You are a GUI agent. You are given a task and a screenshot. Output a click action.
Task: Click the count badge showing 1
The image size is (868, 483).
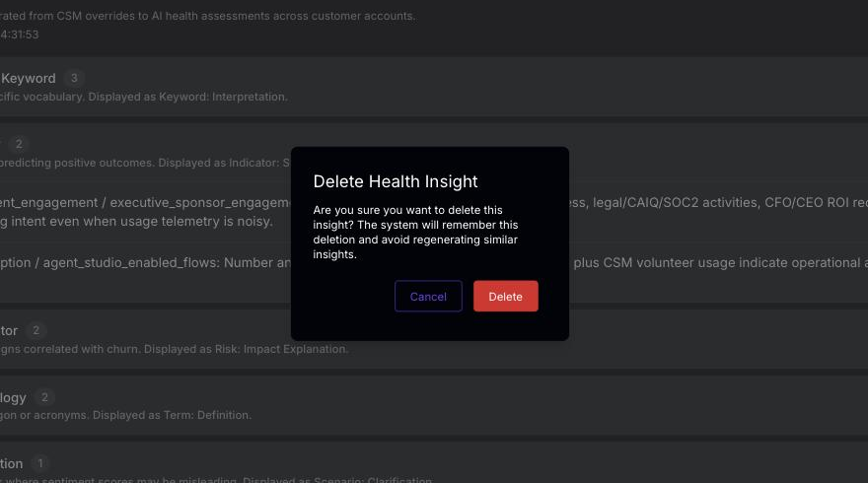[39, 463]
